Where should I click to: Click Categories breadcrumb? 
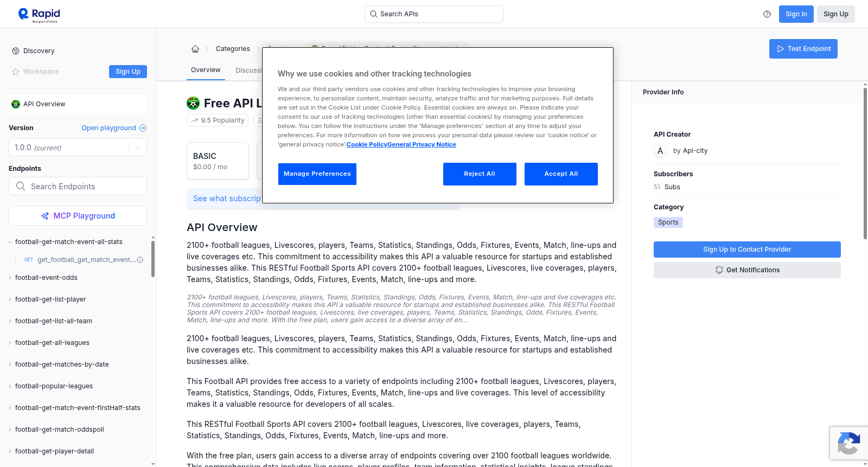pyautogui.click(x=233, y=49)
